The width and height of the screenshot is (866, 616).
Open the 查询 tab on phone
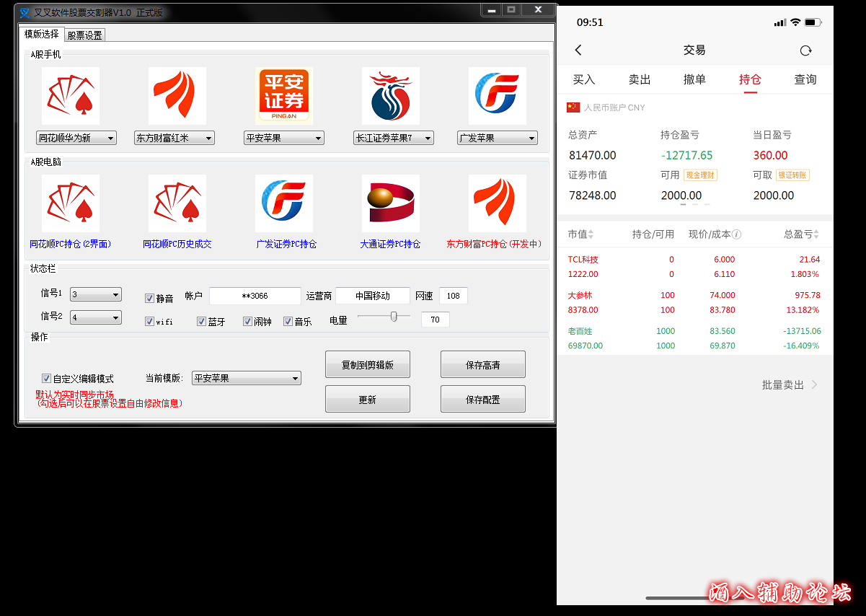point(805,79)
